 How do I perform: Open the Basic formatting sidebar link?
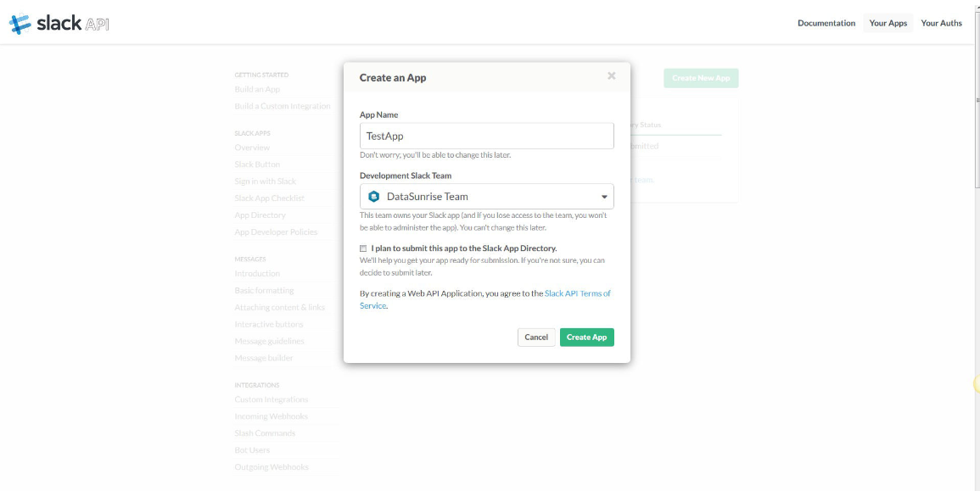tap(264, 291)
